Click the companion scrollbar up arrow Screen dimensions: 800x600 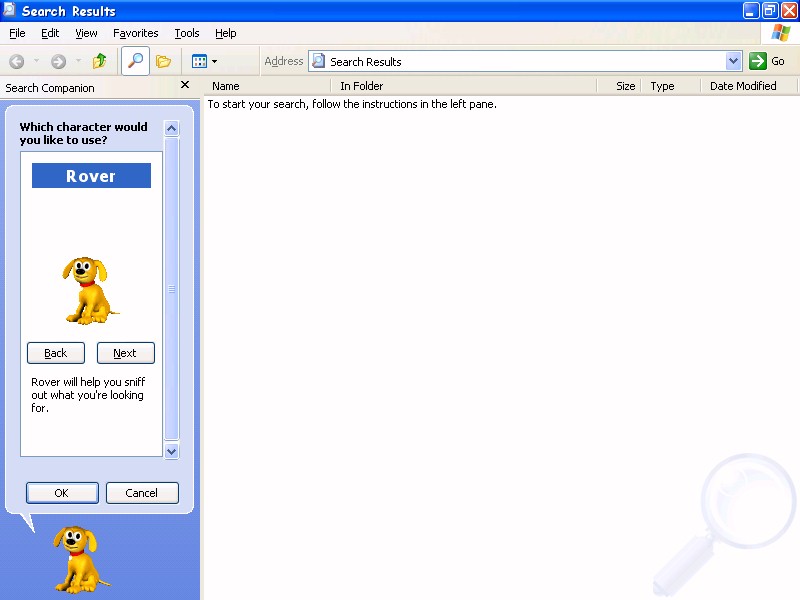171,128
